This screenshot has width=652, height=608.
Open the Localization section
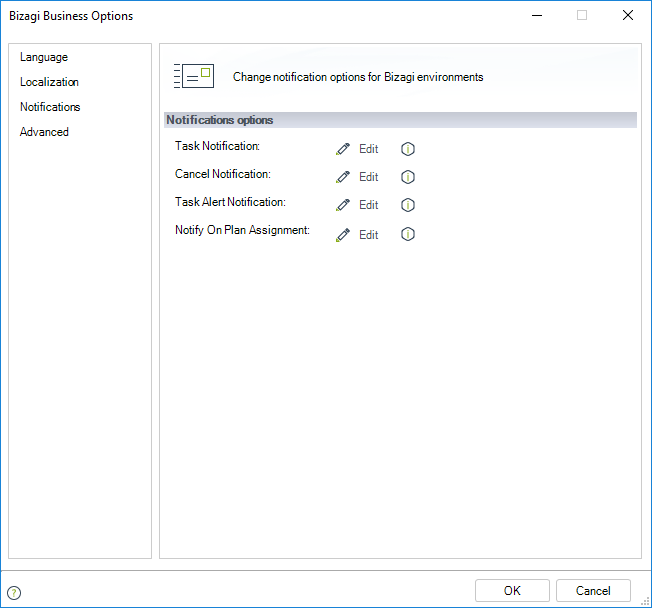[x=49, y=82]
